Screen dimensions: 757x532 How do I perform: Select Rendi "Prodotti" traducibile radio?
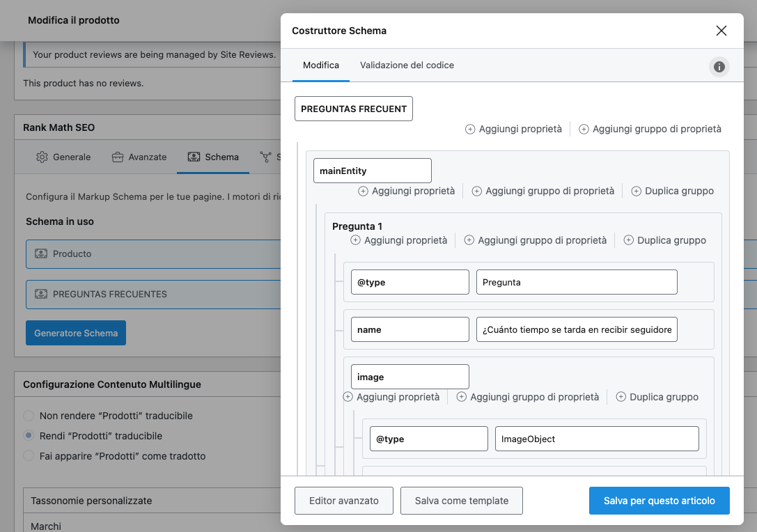coord(29,436)
